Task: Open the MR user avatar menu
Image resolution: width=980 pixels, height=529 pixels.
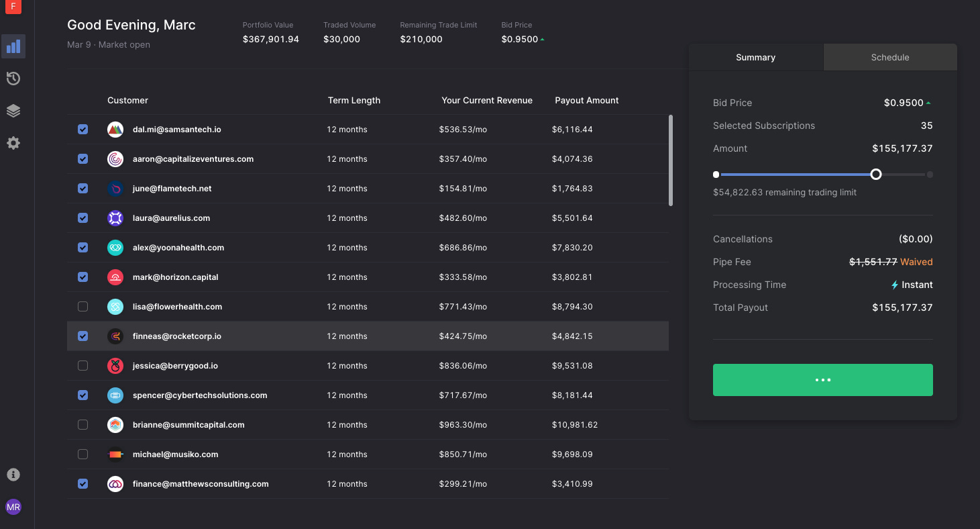Action: pyautogui.click(x=13, y=506)
